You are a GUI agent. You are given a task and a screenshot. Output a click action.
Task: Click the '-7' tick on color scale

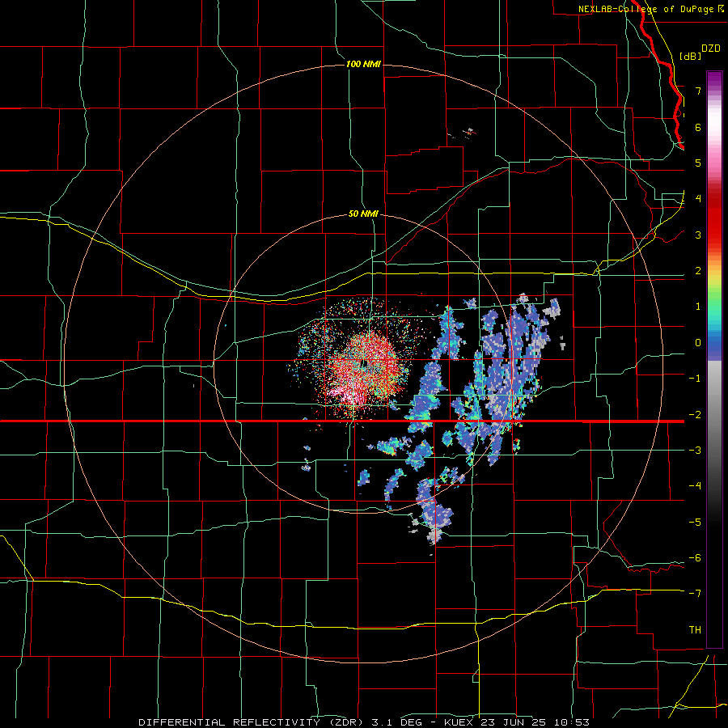click(695, 594)
